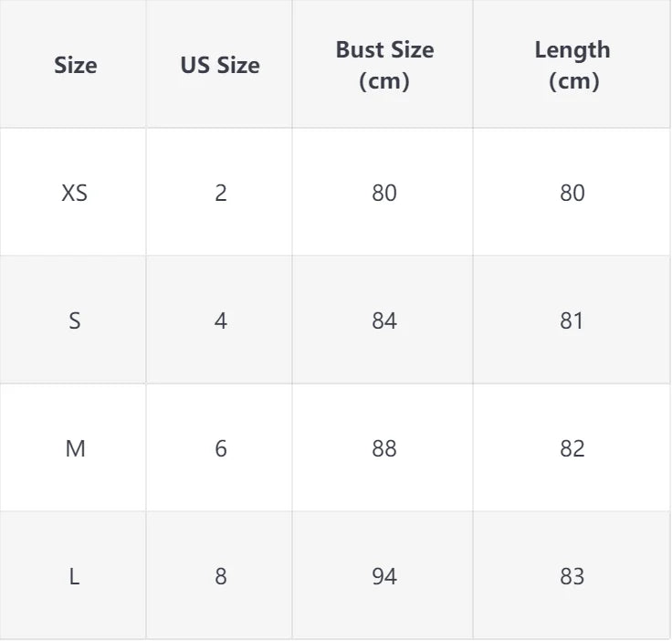Click the Size column header

coord(75,65)
